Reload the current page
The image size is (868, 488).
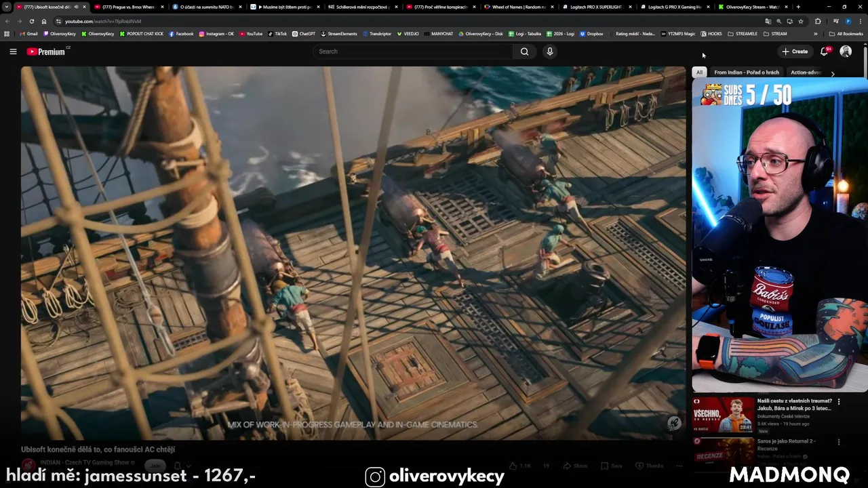(x=32, y=21)
